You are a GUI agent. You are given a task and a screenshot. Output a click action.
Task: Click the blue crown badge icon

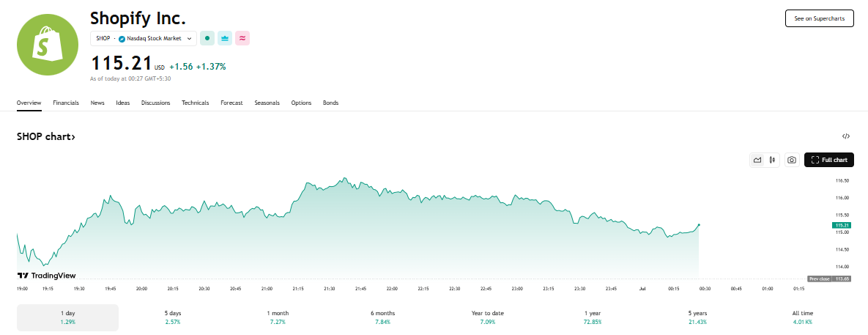coord(225,38)
